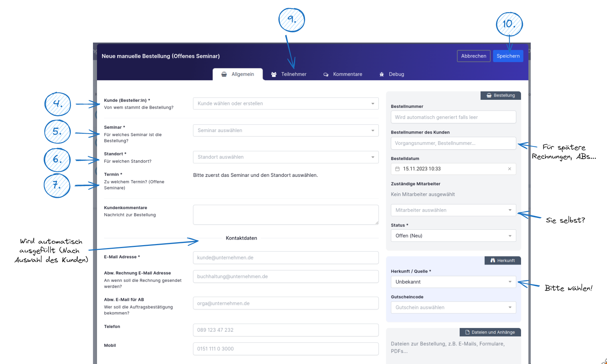Image resolution: width=607 pixels, height=364 pixels.
Task: Focus the Bestellnummer des Kunden field
Action: point(453,143)
